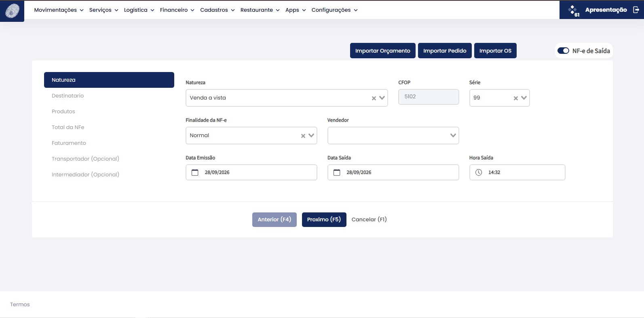Click the Hora Saída time field
The height and width of the screenshot is (318, 644).
tap(517, 172)
